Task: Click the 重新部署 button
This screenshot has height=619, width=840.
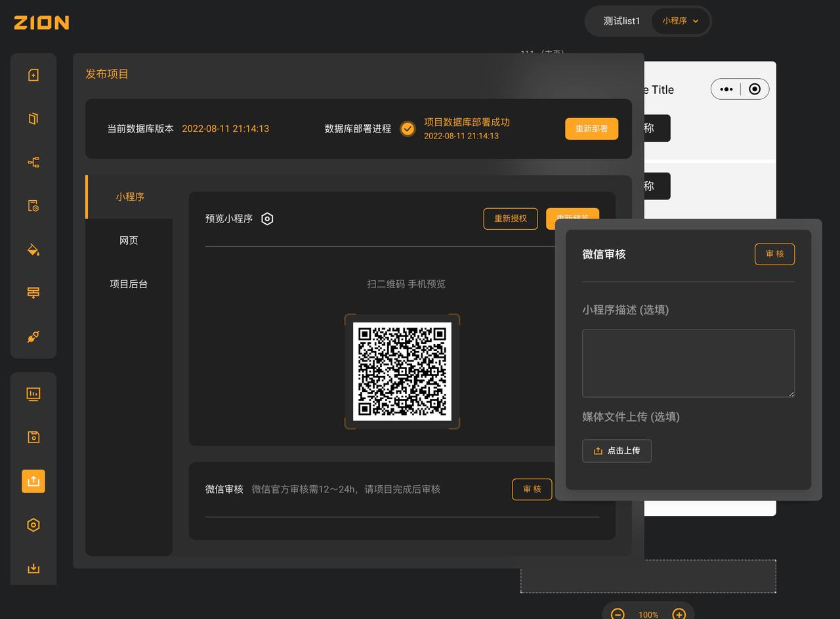Action: pyautogui.click(x=592, y=129)
